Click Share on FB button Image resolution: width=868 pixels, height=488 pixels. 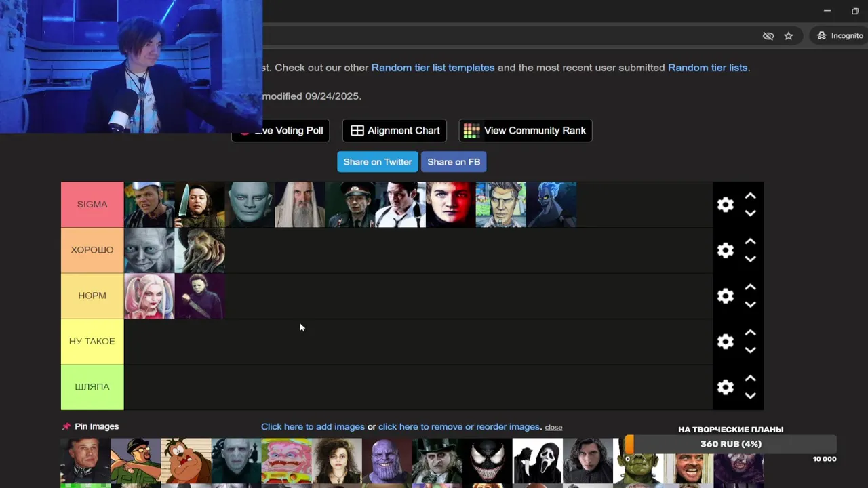(x=454, y=162)
